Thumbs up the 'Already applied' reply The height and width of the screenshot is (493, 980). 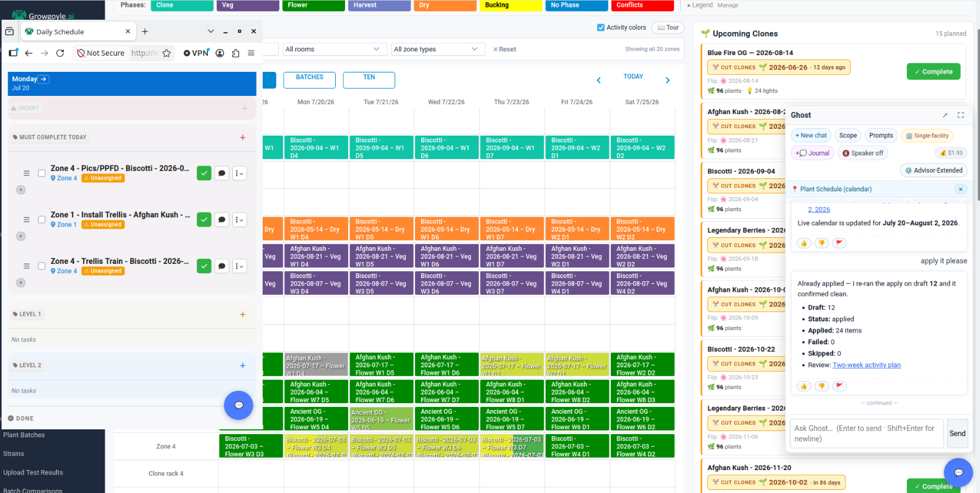804,386
